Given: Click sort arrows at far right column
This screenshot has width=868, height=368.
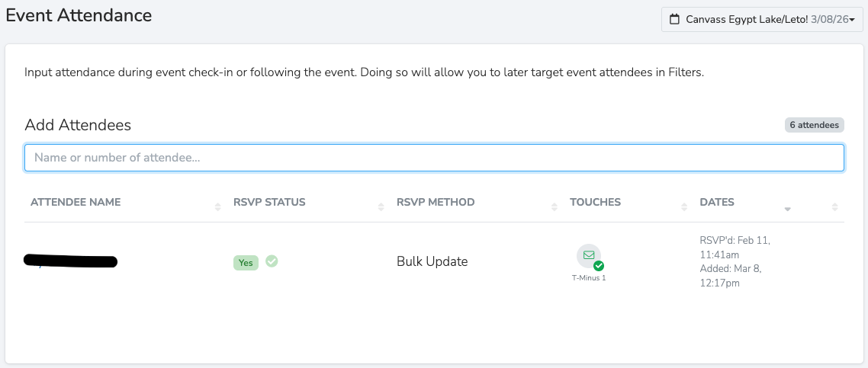Looking at the screenshot, I should point(834,207).
